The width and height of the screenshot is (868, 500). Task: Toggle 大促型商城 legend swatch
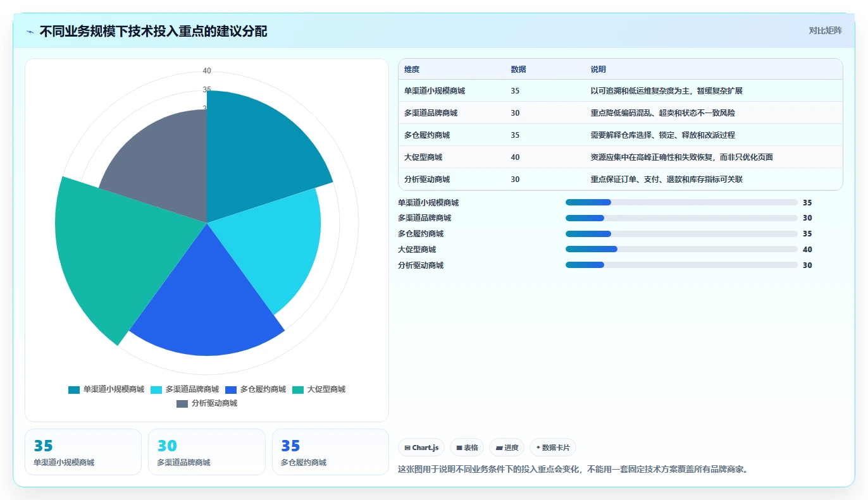click(x=298, y=389)
